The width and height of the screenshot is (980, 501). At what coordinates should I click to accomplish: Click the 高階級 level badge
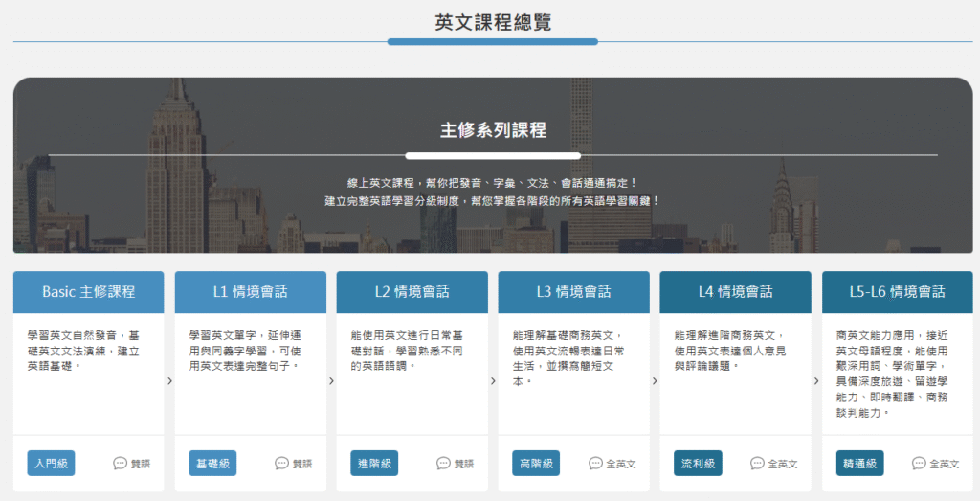coord(536,464)
